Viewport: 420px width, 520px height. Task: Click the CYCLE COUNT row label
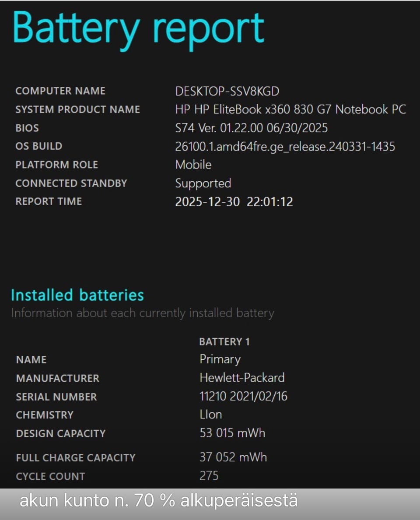click(x=50, y=476)
